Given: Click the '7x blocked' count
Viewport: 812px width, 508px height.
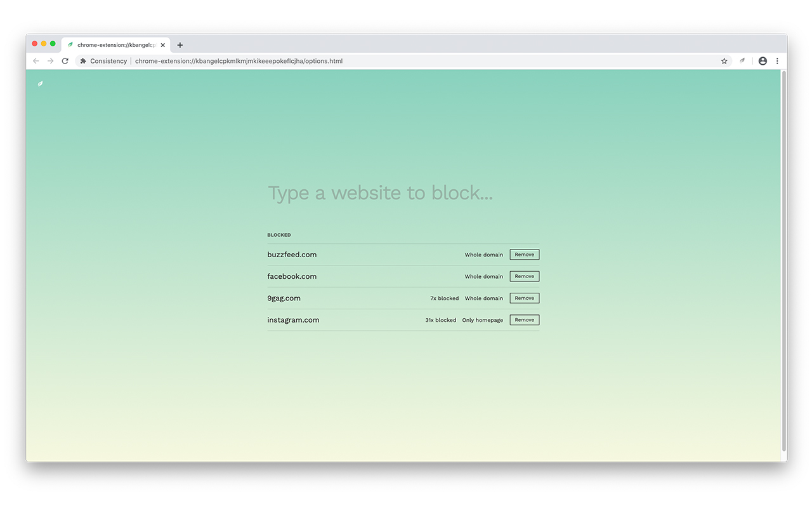Looking at the screenshot, I should point(445,298).
